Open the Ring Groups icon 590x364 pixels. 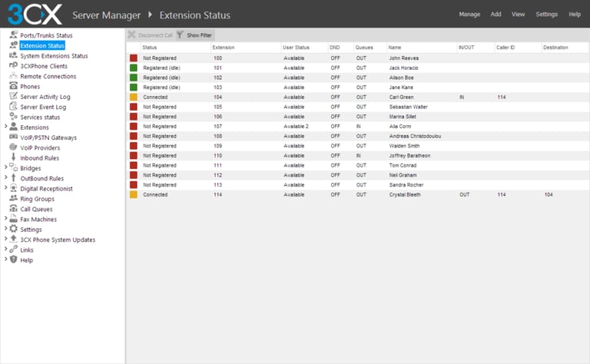14,199
